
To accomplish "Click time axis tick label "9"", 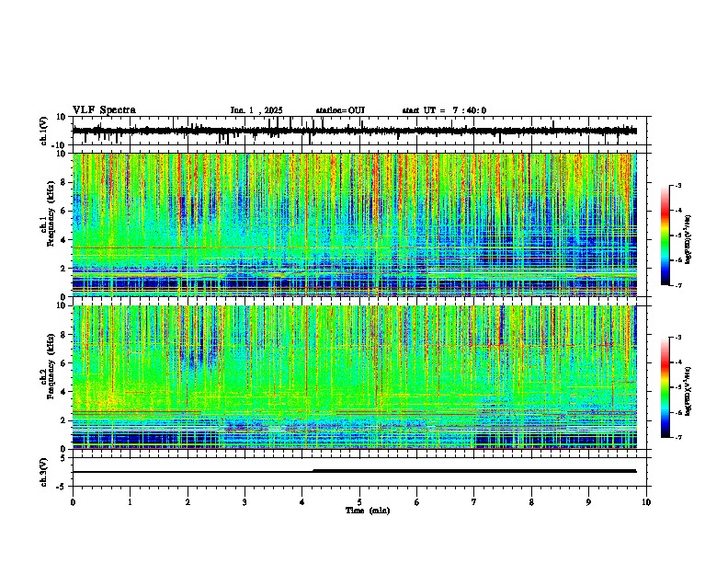I will click(x=588, y=502).
